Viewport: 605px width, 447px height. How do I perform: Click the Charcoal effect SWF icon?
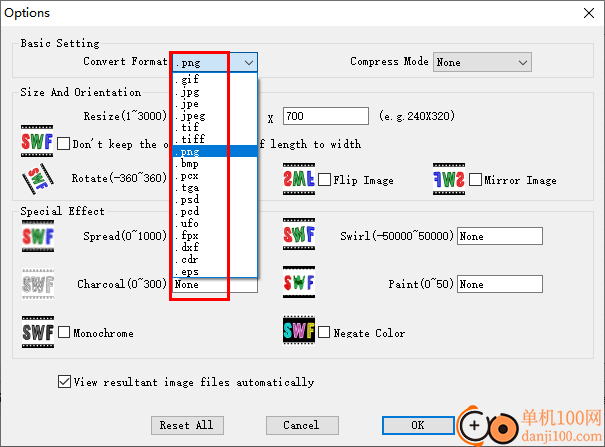(x=38, y=284)
